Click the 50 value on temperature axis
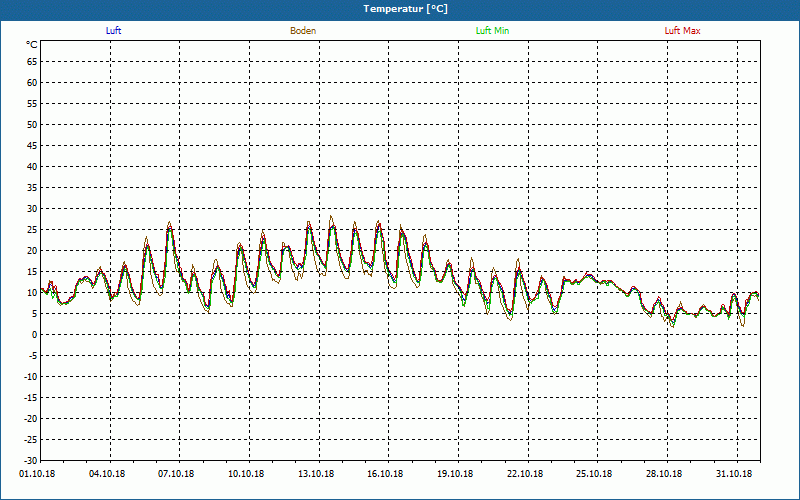800x500 pixels. (x=32, y=124)
